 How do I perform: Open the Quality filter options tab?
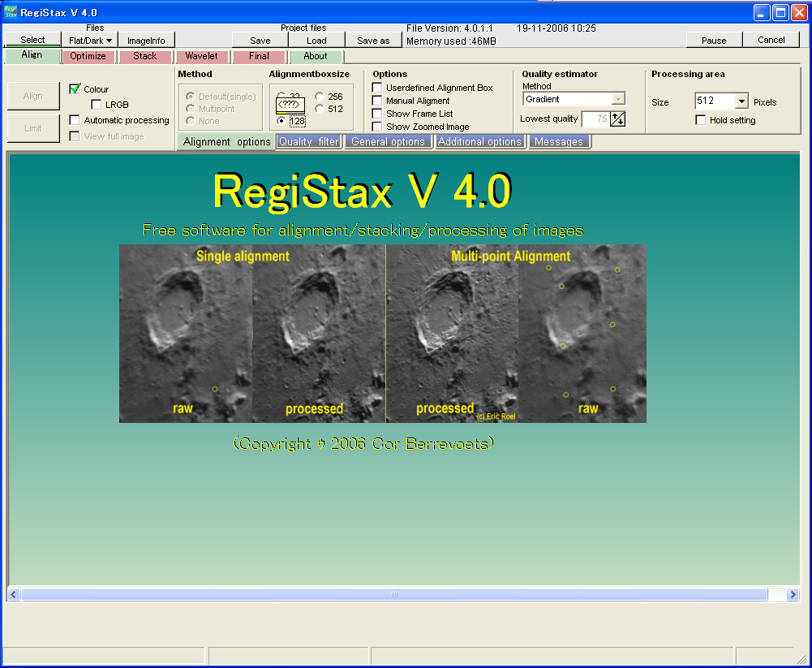pyautogui.click(x=308, y=141)
